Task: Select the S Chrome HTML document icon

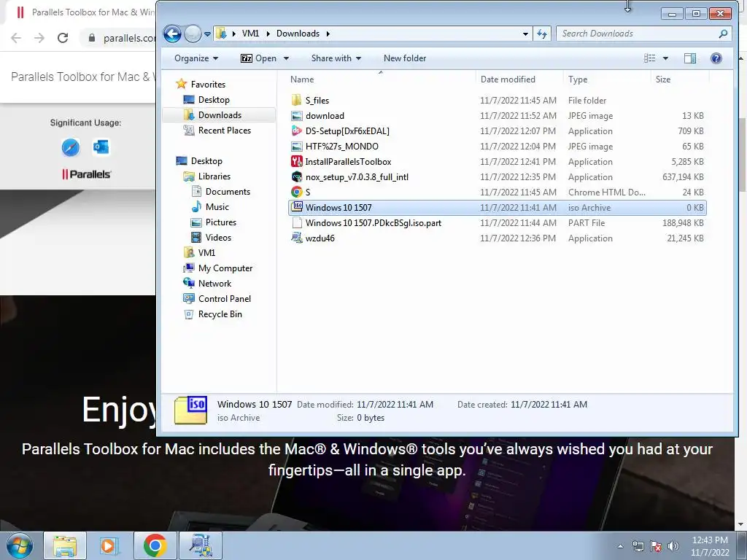Action: pos(296,192)
